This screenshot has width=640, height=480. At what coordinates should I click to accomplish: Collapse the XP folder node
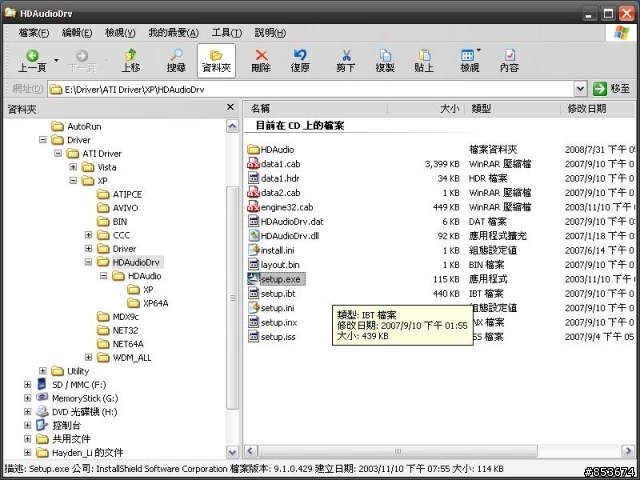point(73,180)
